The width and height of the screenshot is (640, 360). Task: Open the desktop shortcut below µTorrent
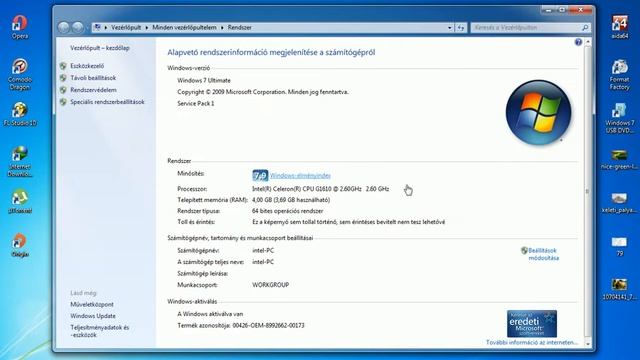pos(20,245)
